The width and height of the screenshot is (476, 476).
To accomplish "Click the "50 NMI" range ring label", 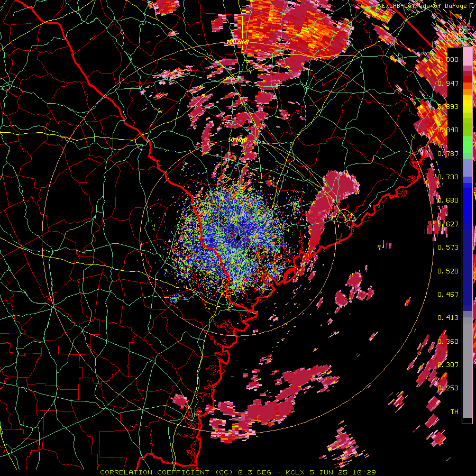I will click(x=237, y=140).
